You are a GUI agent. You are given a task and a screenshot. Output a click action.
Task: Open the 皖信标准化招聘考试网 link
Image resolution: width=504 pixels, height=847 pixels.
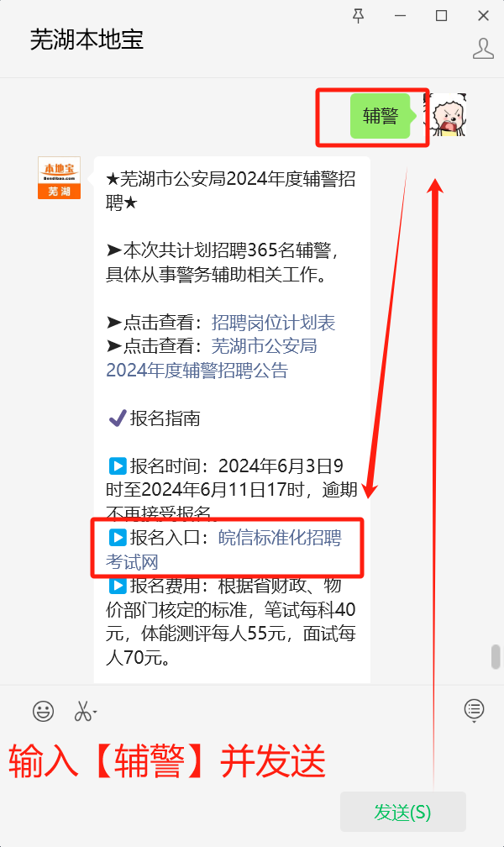point(280,538)
